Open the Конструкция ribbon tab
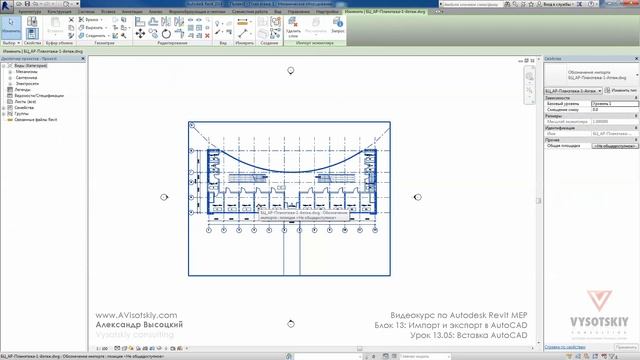 pos(59,12)
